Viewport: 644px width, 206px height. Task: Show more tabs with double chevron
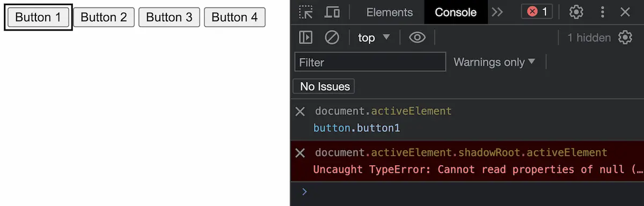point(497,12)
